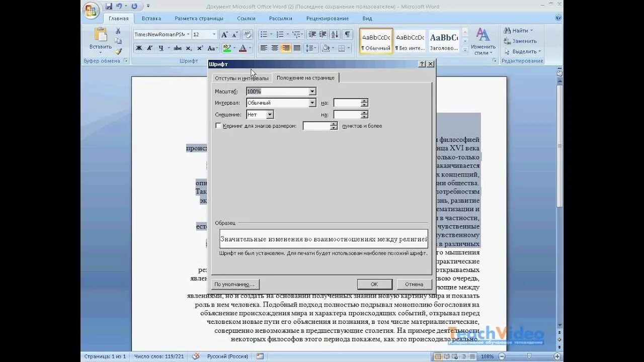Insert a bulleted list

coord(263,35)
